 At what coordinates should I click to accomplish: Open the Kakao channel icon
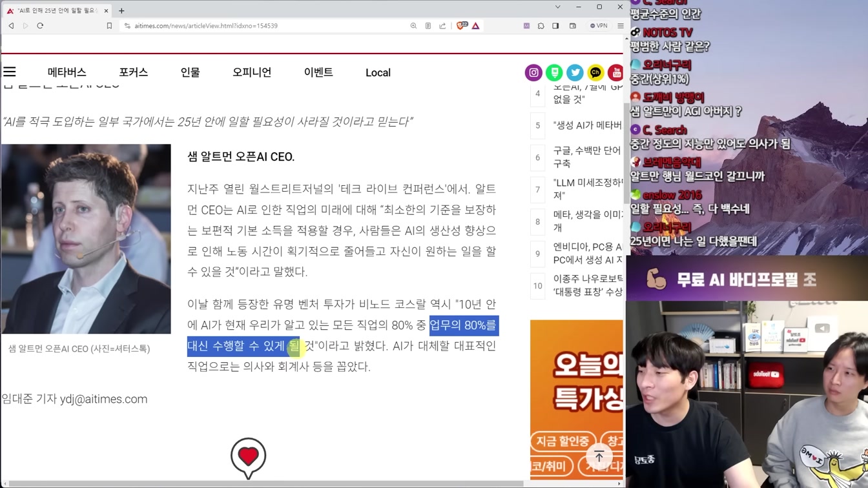[x=595, y=72]
